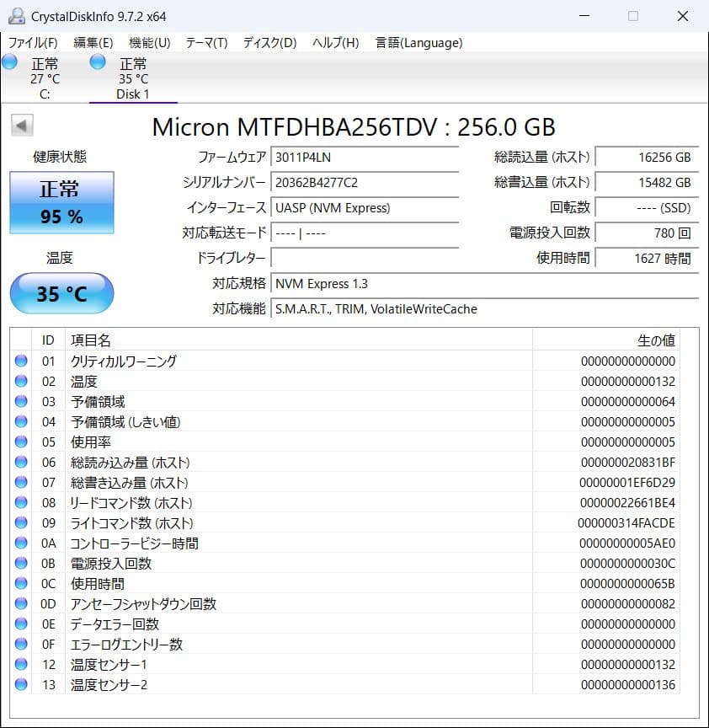Click raw value 00000001EF6D29
Image resolution: width=709 pixels, height=728 pixels.
(x=627, y=483)
